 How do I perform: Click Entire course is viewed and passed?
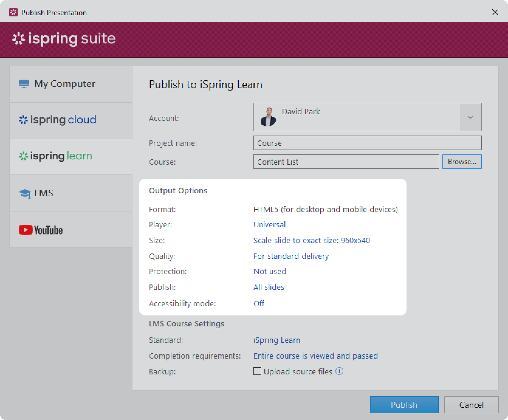click(x=316, y=356)
